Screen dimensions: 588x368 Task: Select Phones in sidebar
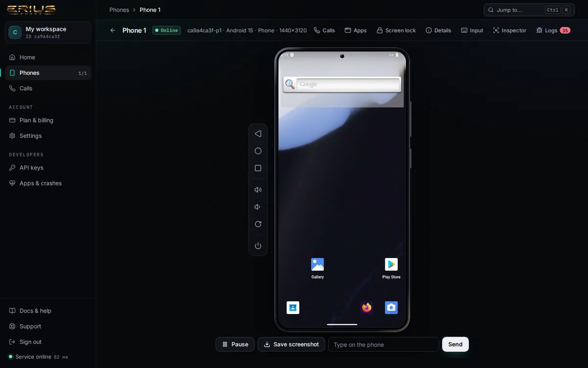pos(48,73)
